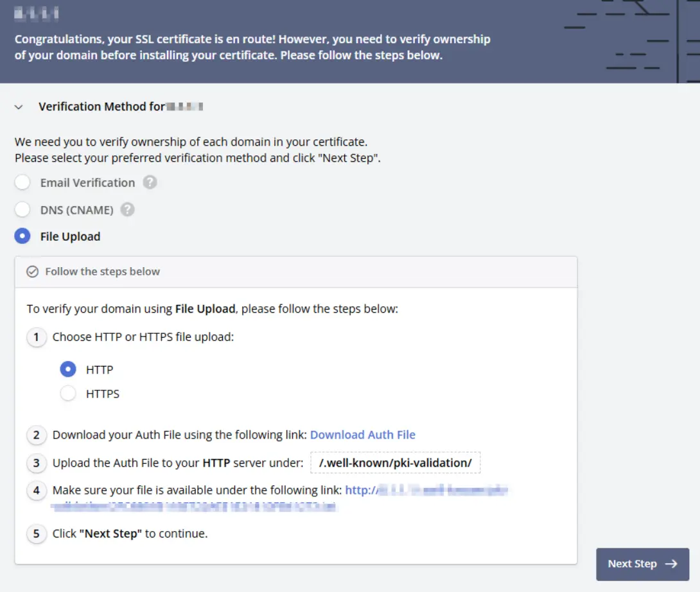Click the 'Click "Next Step" to continue' text
Viewport: 700px width, 592px height.
coord(130,534)
